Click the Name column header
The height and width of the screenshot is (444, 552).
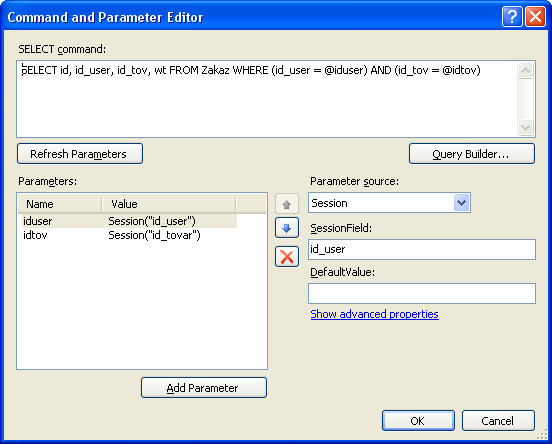point(60,204)
